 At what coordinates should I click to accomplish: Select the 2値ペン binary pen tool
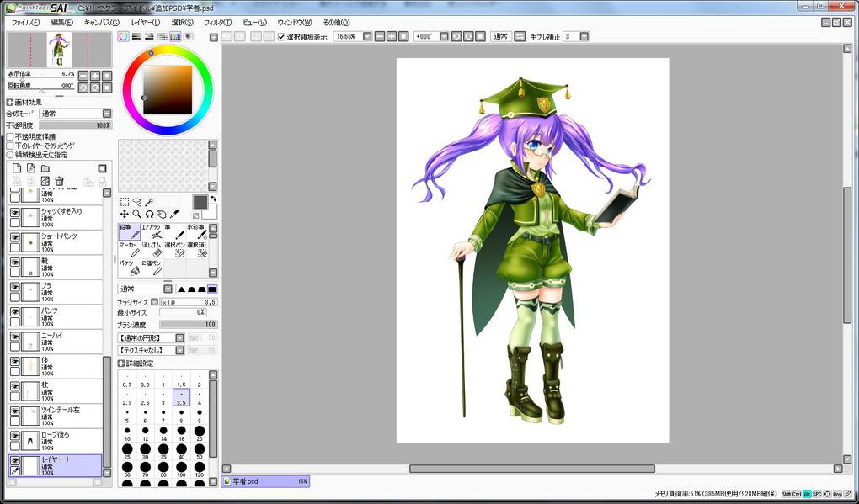pyautogui.click(x=152, y=268)
